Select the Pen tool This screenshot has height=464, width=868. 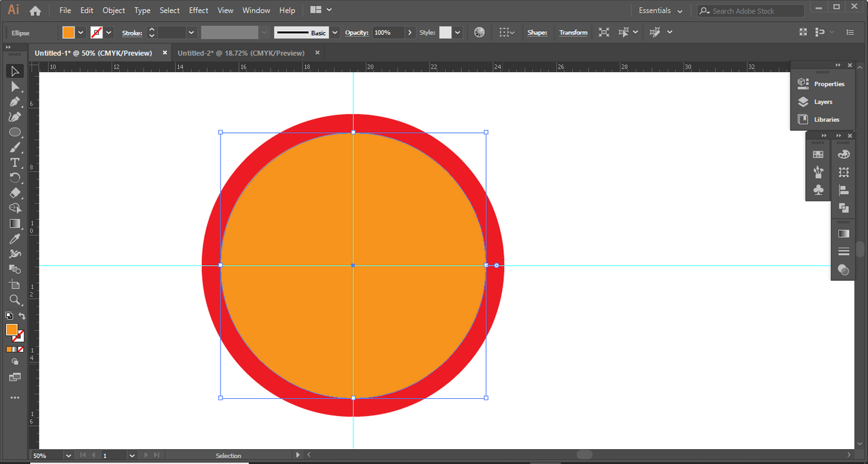pyautogui.click(x=14, y=102)
